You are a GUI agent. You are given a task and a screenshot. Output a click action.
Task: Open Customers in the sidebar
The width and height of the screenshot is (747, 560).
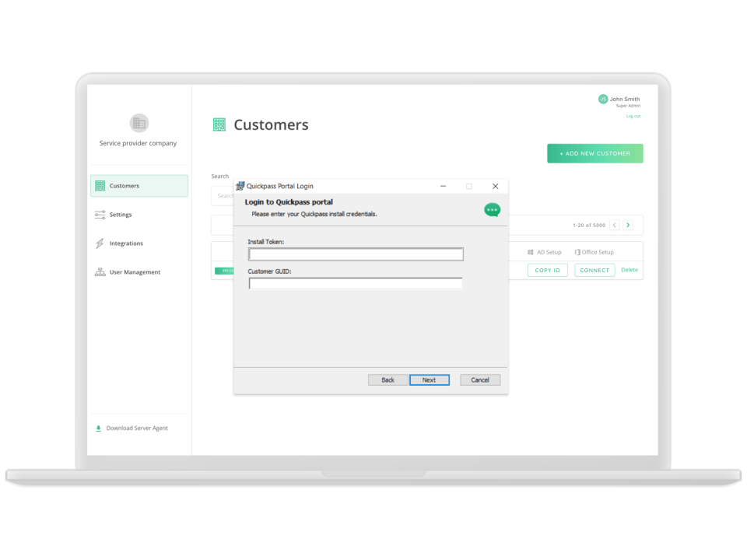(x=139, y=186)
